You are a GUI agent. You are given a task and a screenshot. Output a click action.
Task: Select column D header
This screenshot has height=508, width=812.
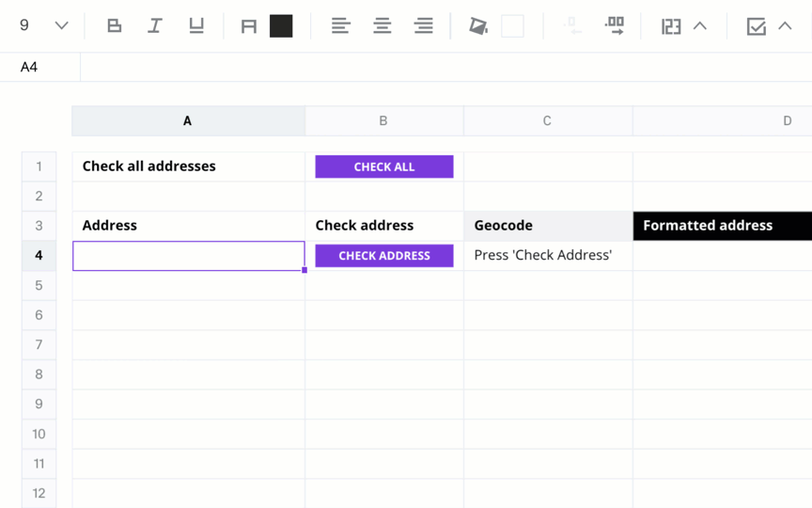[x=723, y=120]
